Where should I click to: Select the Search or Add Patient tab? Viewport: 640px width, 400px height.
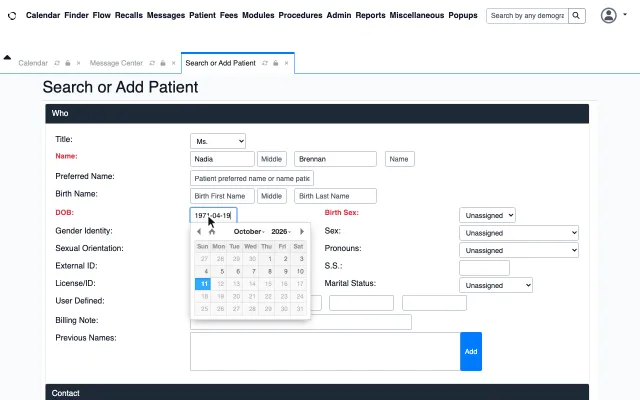click(220, 63)
